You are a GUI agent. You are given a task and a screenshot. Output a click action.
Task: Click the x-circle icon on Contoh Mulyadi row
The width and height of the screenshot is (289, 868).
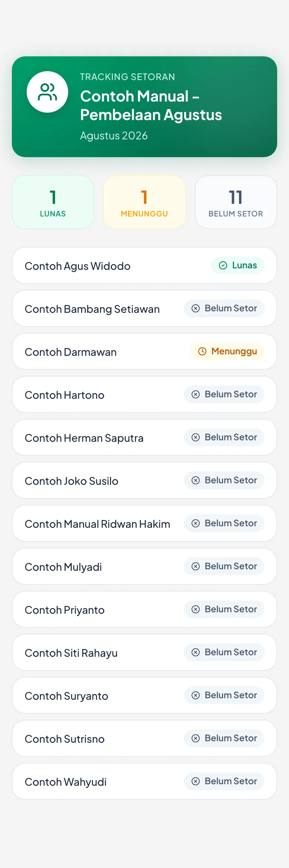pyautogui.click(x=196, y=566)
